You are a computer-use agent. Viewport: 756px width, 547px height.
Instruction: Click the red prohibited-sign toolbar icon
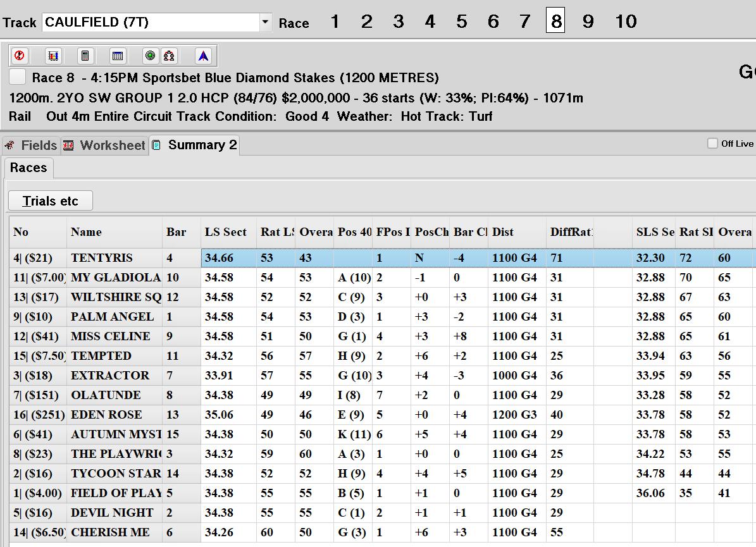pyautogui.click(x=20, y=56)
